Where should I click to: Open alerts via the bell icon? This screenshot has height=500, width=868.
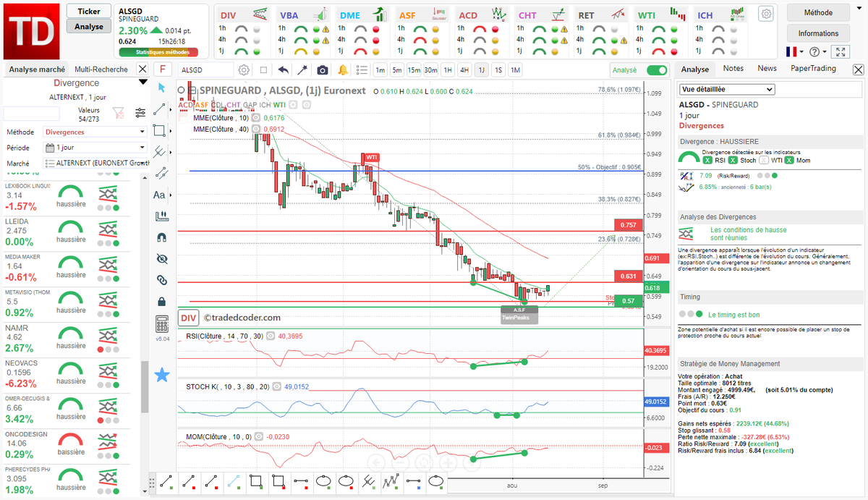[343, 70]
